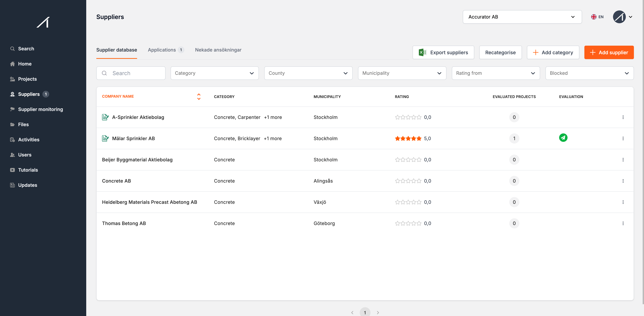
Task: Click contract icon beside Mälar Sprinkler AB
Action: point(105,138)
